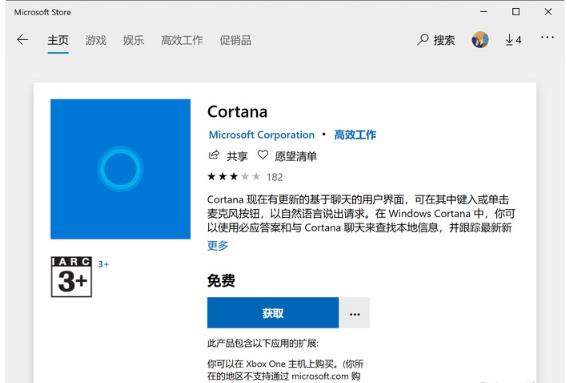Open the top-right more options menu
This screenshot has height=383, width=567.
point(547,37)
